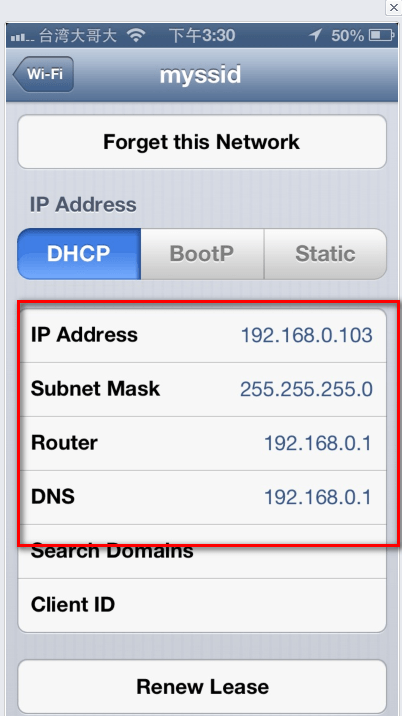This screenshot has width=402, height=716.
Task: Click the Forget this Network button
Action: coord(202,142)
